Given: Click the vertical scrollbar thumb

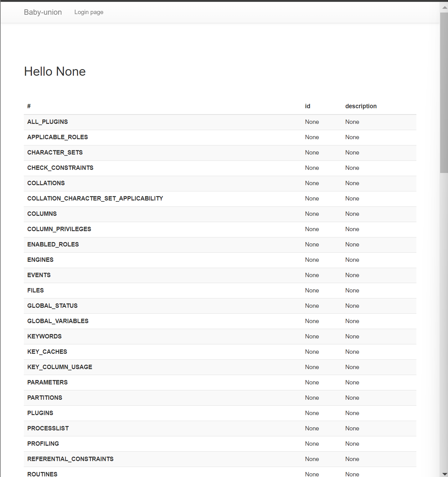Looking at the screenshot, I should (444, 93).
